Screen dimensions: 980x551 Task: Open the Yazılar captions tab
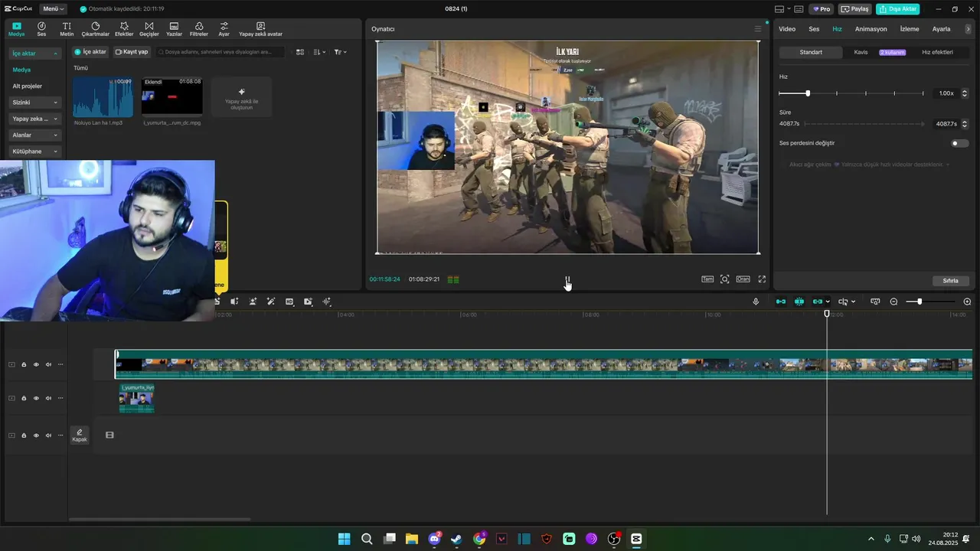(x=174, y=29)
